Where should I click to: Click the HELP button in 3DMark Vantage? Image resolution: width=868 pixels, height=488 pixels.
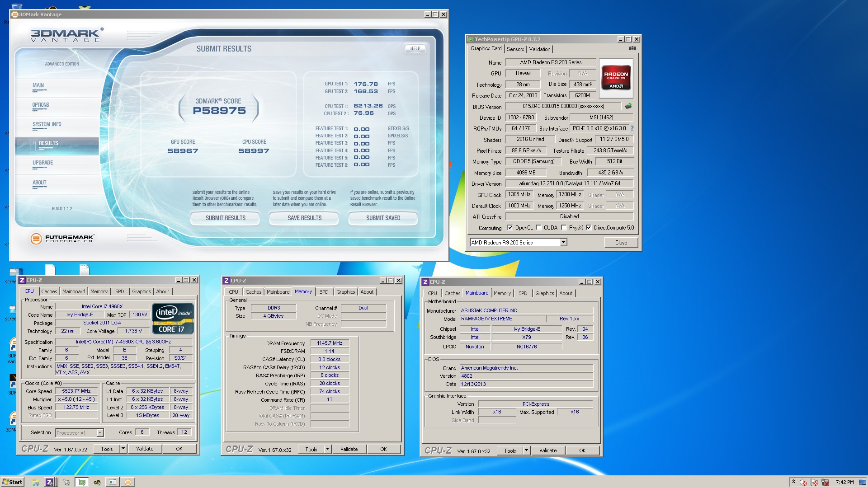(x=415, y=49)
